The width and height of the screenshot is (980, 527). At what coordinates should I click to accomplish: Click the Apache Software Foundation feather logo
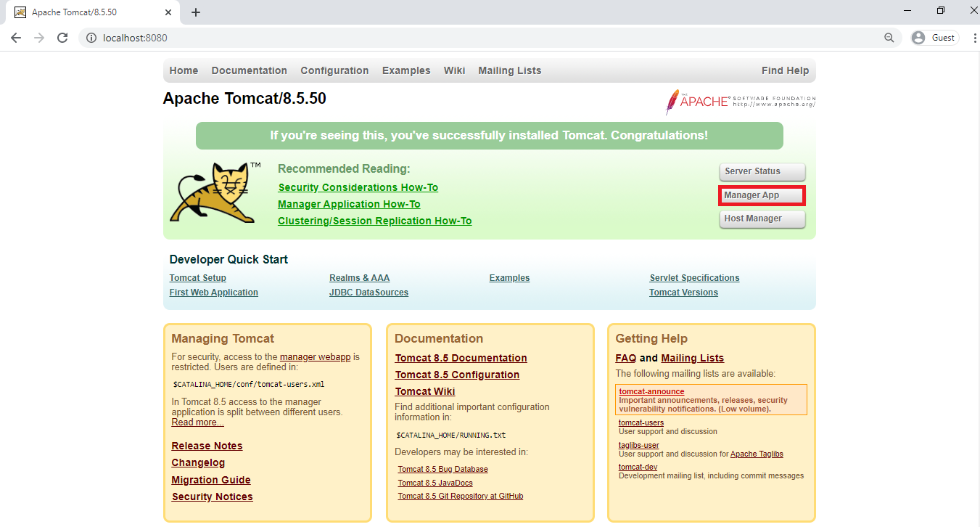pos(740,102)
